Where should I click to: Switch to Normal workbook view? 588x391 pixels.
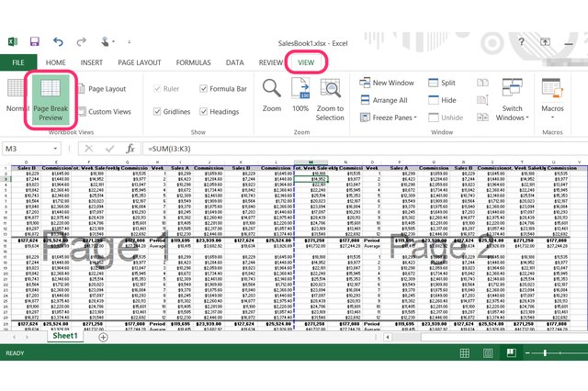[16, 95]
